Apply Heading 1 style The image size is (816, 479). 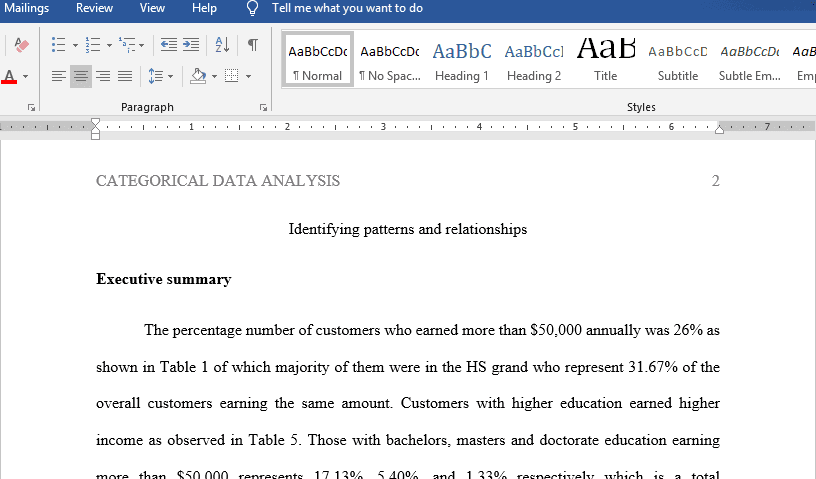point(462,59)
